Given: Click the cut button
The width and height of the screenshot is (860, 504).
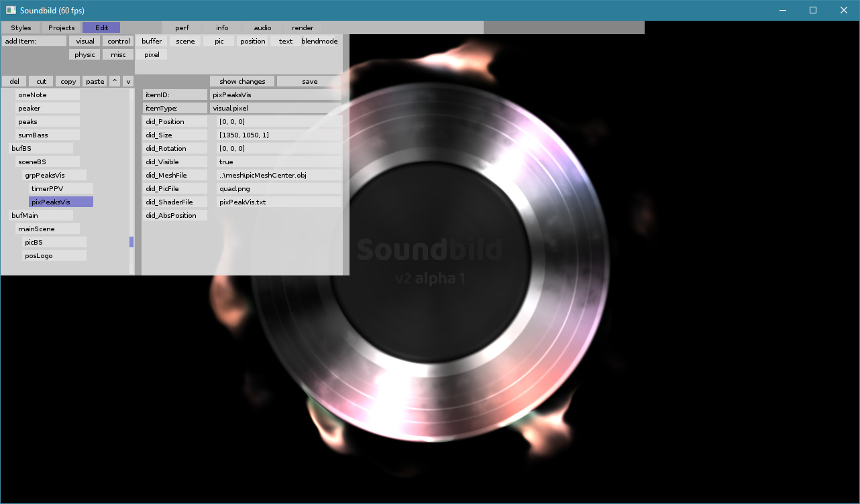Looking at the screenshot, I should point(41,81).
